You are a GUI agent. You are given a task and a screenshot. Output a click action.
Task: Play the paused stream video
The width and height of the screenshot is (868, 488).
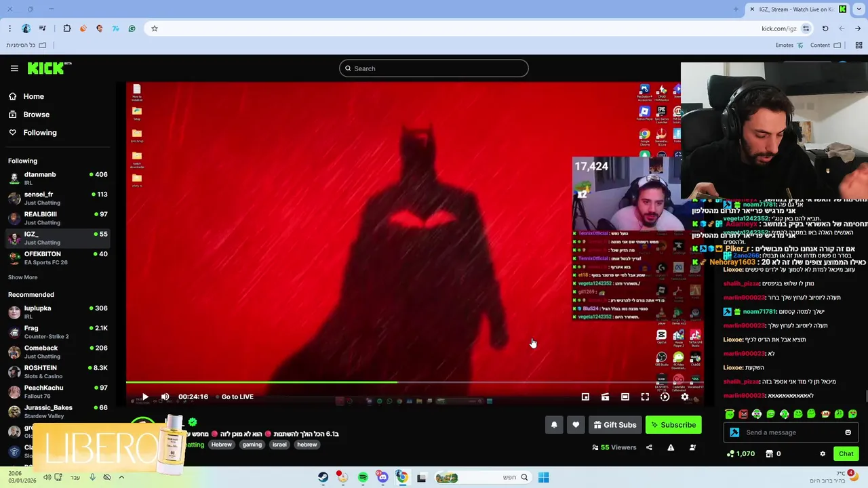pyautogui.click(x=145, y=396)
